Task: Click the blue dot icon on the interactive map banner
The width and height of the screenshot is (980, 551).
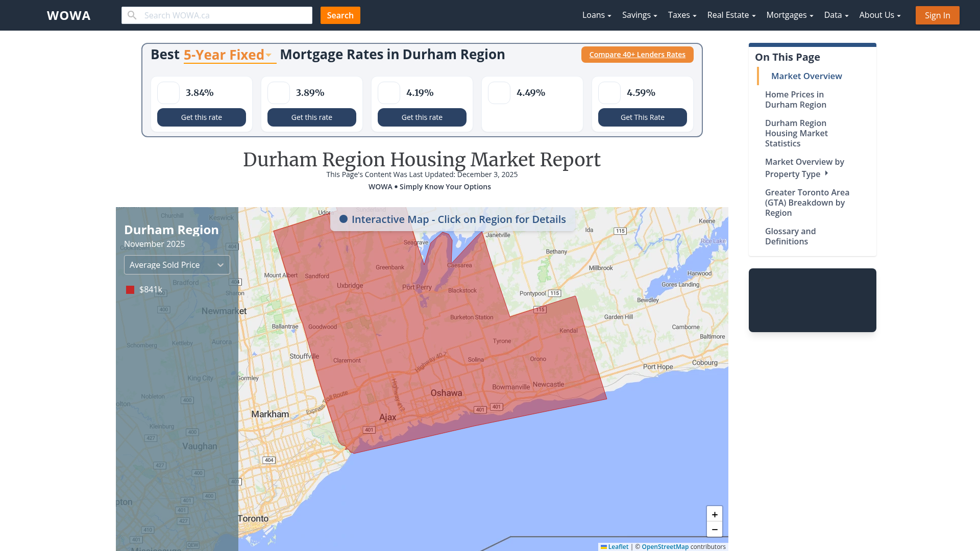Action: click(x=344, y=219)
